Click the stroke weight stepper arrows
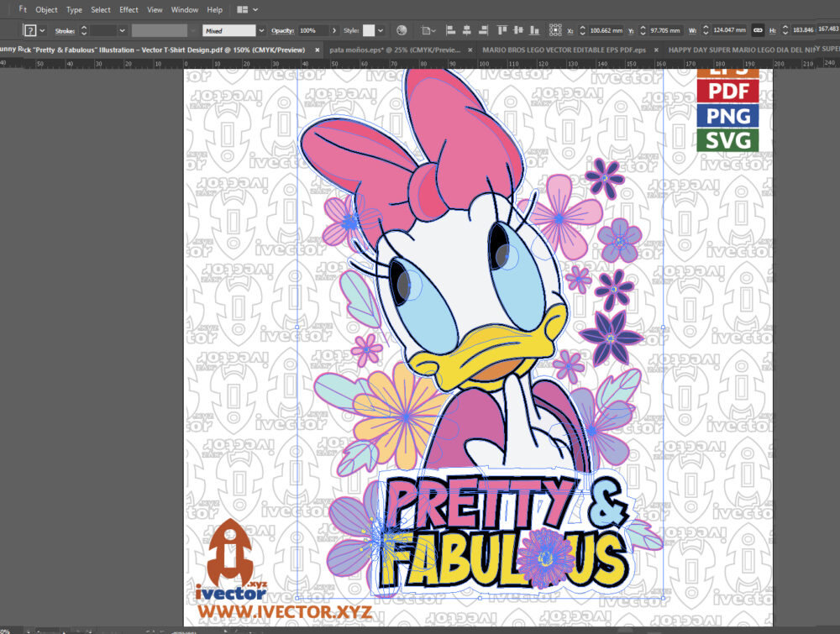This screenshot has height=634, width=840. [x=84, y=30]
